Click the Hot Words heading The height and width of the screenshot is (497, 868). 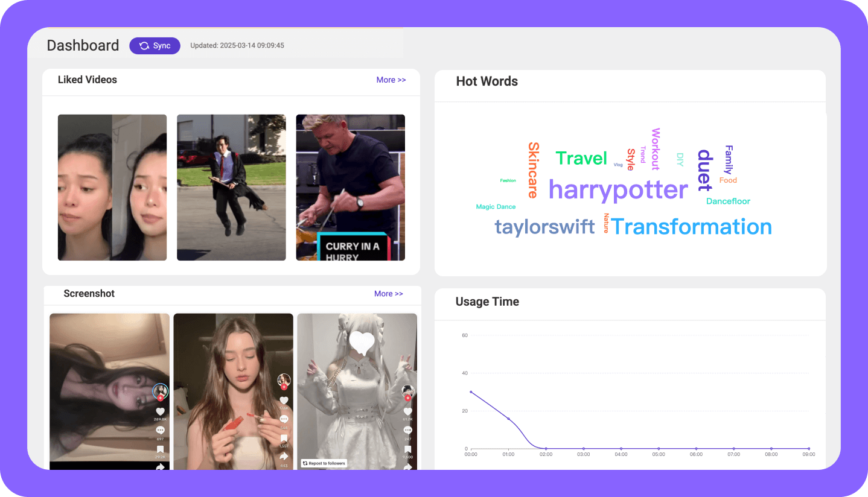pyautogui.click(x=487, y=81)
